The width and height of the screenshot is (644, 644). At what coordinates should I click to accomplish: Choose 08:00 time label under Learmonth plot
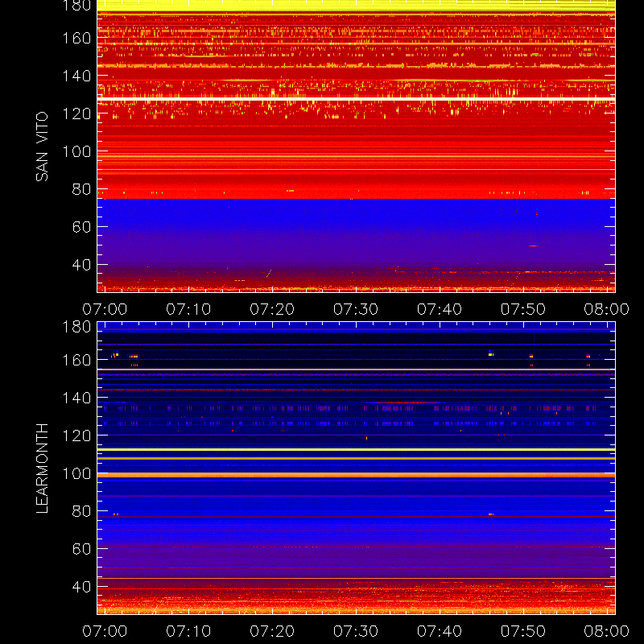click(607, 631)
